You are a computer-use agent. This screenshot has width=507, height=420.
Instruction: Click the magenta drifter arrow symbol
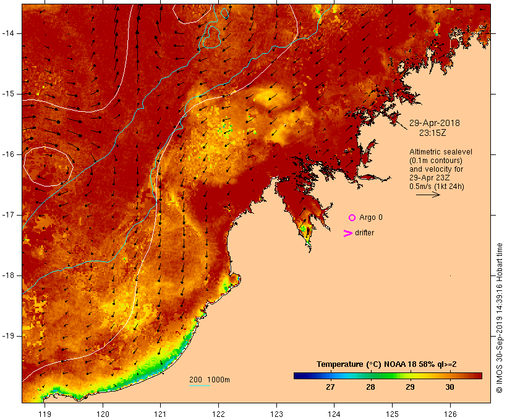347,233
